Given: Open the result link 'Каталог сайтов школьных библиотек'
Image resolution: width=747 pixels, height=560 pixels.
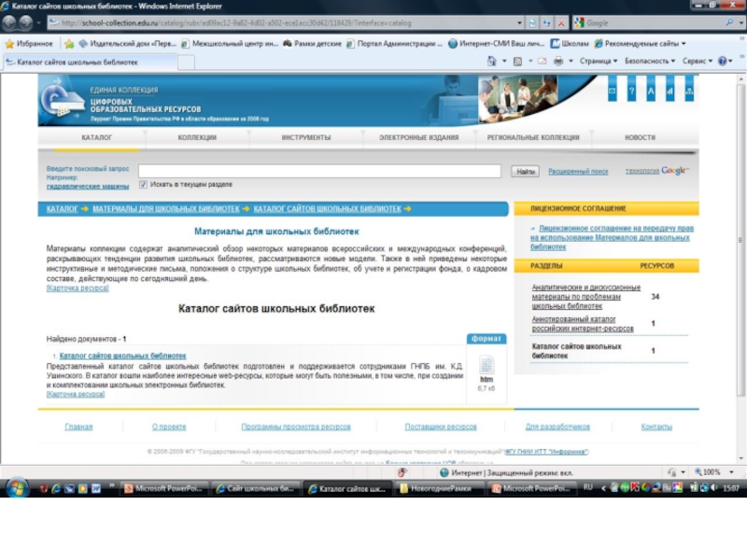Looking at the screenshot, I should [123, 356].
